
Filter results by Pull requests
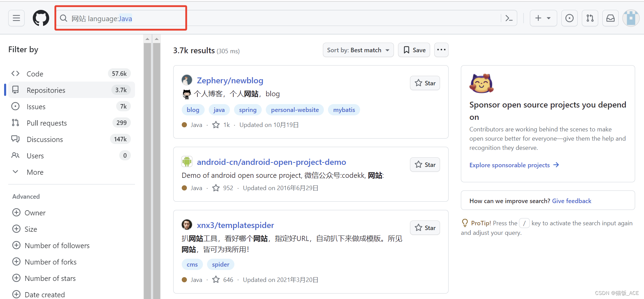pos(71,123)
